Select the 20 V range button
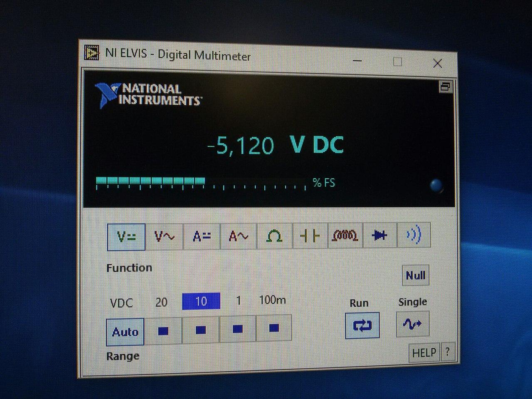The width and height of the screenshot is (532, 399). pos(163,331)
